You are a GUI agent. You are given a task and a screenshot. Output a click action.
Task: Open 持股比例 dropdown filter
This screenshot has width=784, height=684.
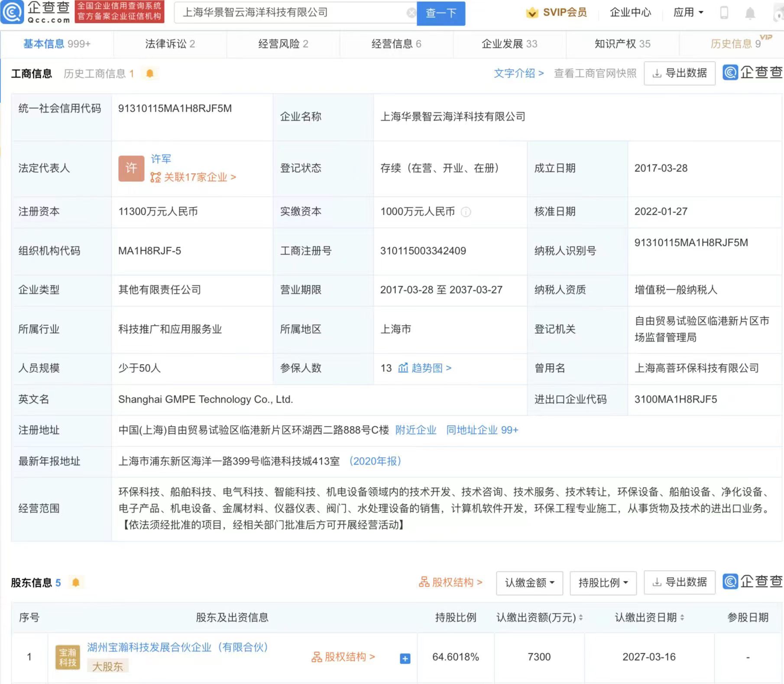(x=603, y=583)
